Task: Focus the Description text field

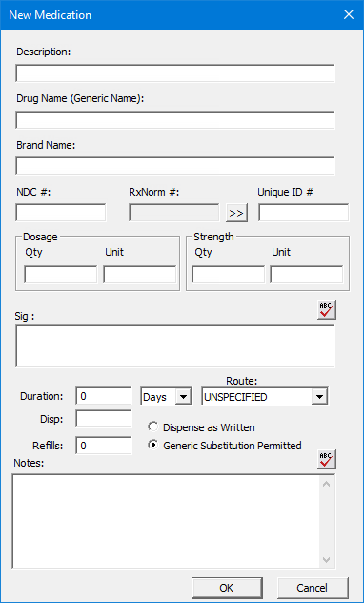Action: (175, 73)
